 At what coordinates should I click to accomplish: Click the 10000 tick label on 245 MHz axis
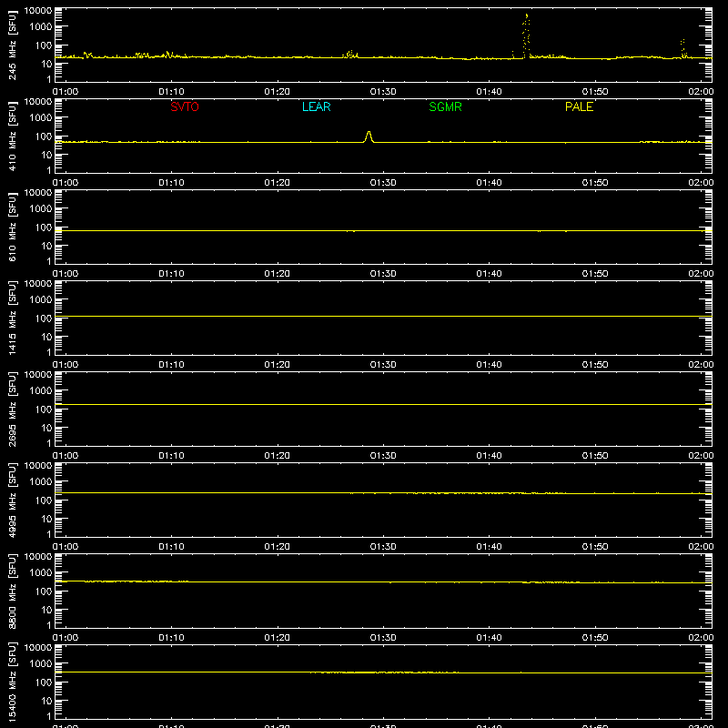tap(38, 11)
